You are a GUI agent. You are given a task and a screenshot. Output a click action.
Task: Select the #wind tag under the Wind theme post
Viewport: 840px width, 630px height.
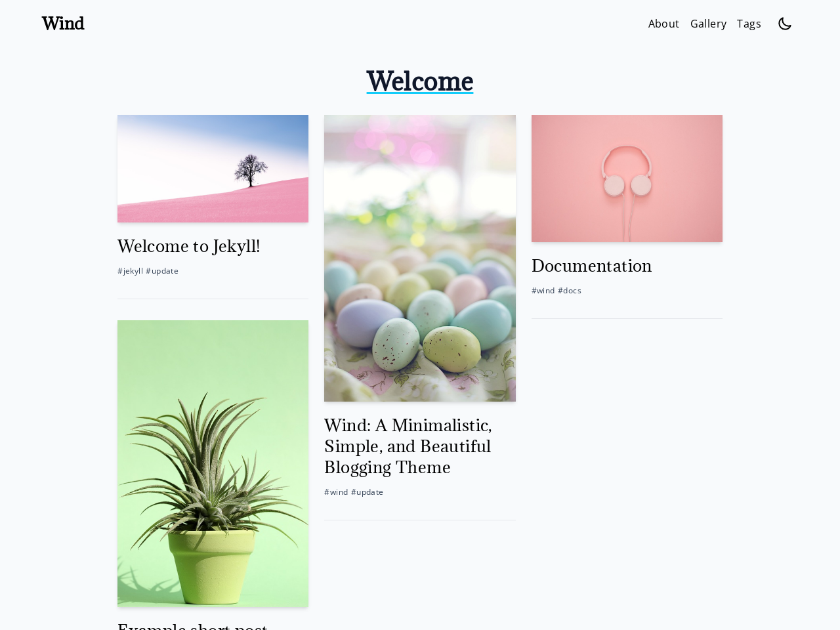pos(336,492)
